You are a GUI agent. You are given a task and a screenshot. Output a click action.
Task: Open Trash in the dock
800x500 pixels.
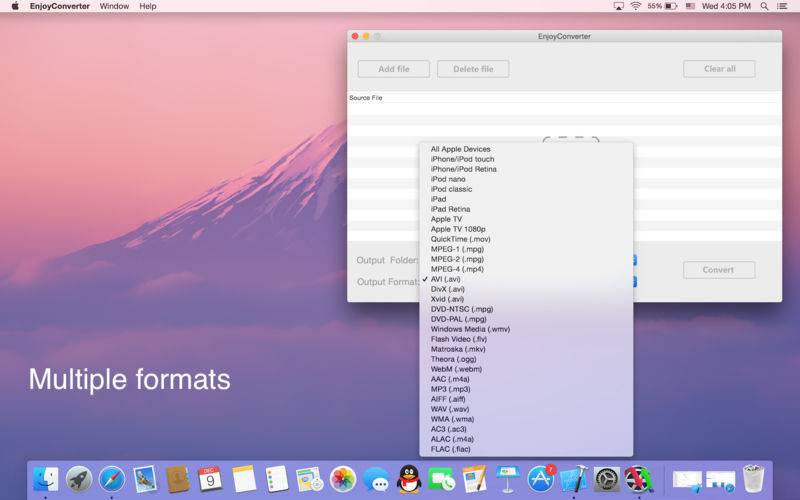753,479
